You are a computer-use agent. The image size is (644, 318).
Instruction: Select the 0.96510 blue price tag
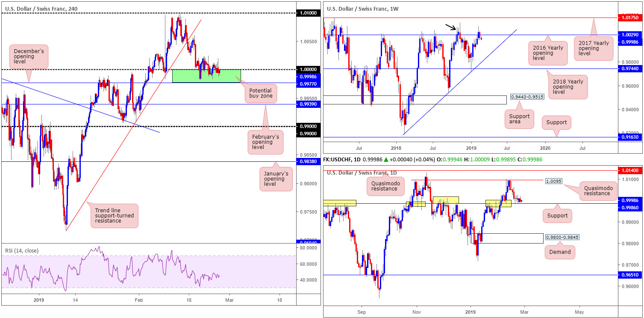(x=631, y=275)
